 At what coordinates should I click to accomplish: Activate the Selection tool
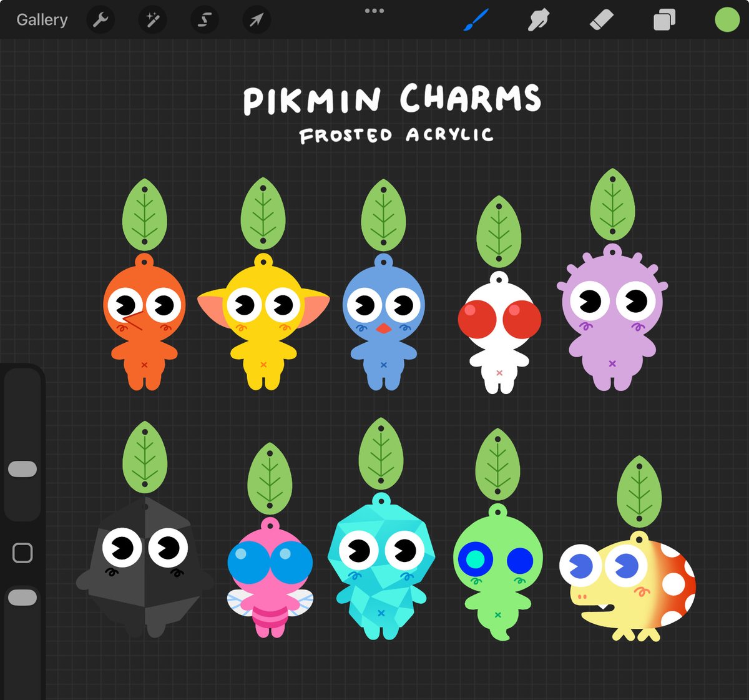coord(203,19)
